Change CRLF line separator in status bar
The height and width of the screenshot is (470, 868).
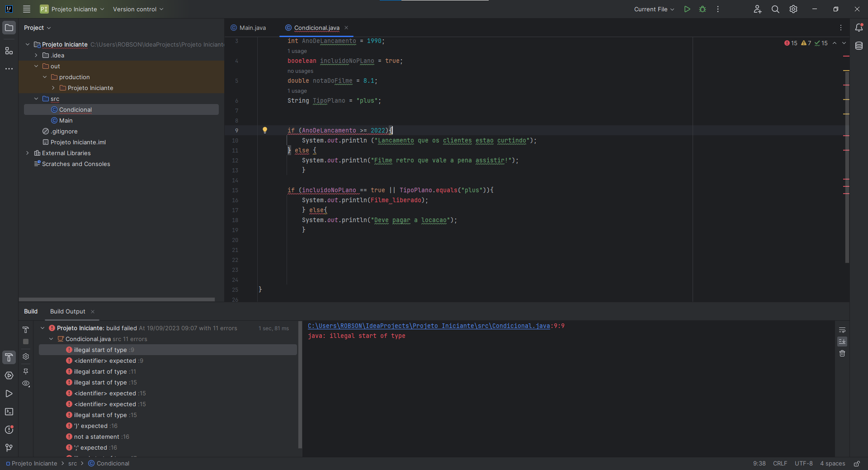click(780, 464)
